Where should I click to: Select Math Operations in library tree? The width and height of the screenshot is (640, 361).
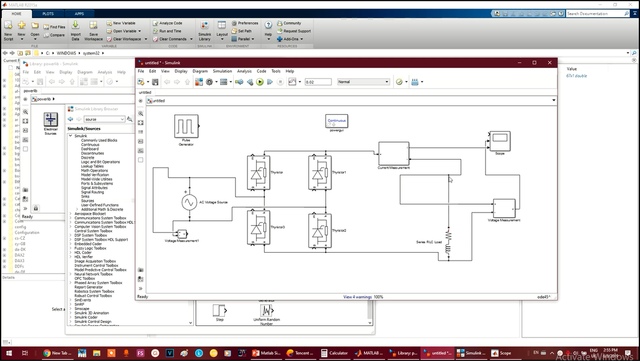(94, 170)
